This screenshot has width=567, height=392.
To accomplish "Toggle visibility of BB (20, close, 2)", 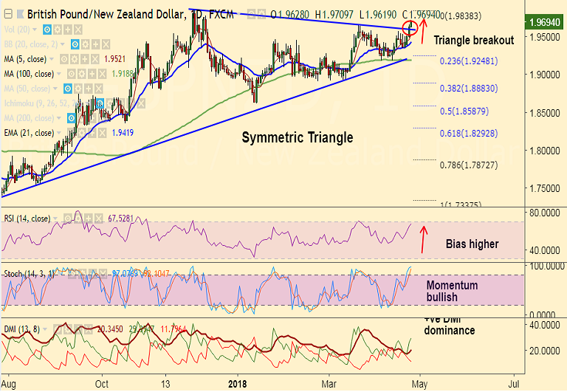I will pyautogui.click(x=75, y=44).
